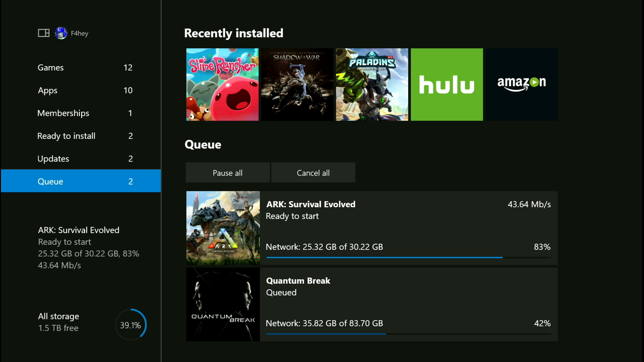Click the ARK: Survival Evolved queue title

(311, 204)
